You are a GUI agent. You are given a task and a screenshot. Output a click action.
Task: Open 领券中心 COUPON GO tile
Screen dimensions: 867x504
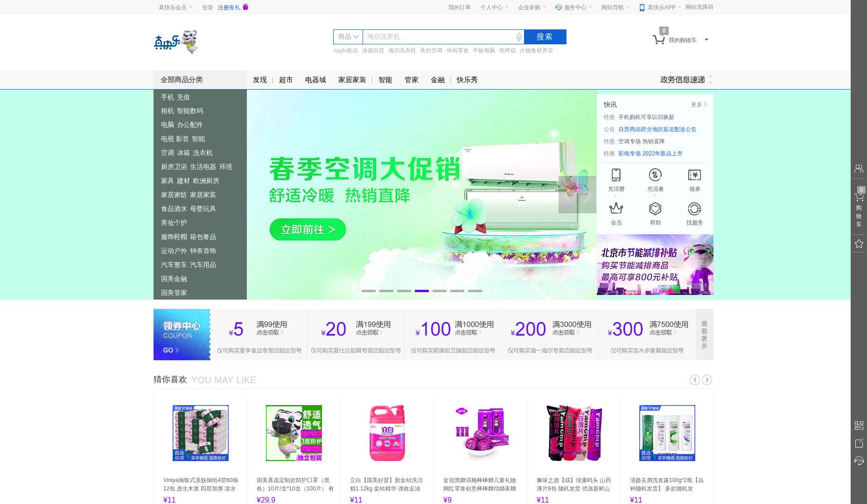coord(182,335)
